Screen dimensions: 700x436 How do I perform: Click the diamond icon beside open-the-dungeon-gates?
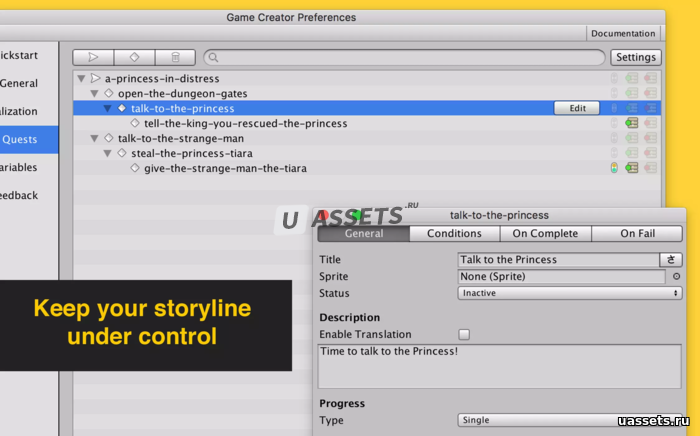click(x=108, y=93)
